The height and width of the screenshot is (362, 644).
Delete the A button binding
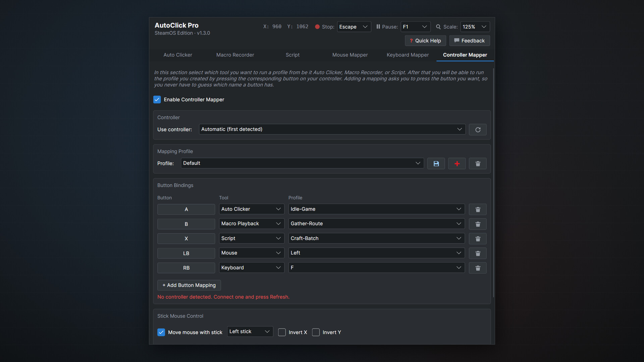pos(478,209)
